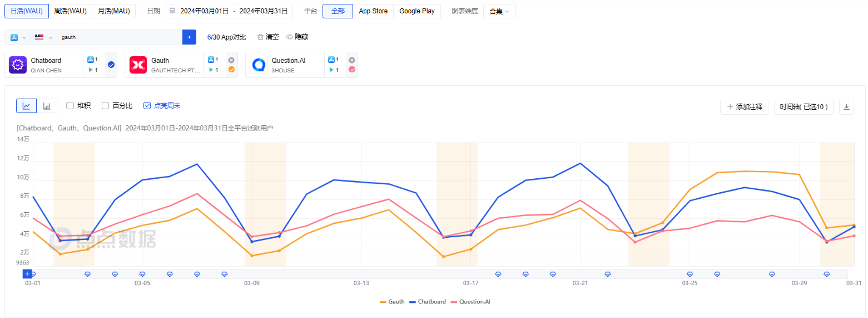
Task: Click the 添加注释 add annotation button
Action: click(x=744, y=107)
